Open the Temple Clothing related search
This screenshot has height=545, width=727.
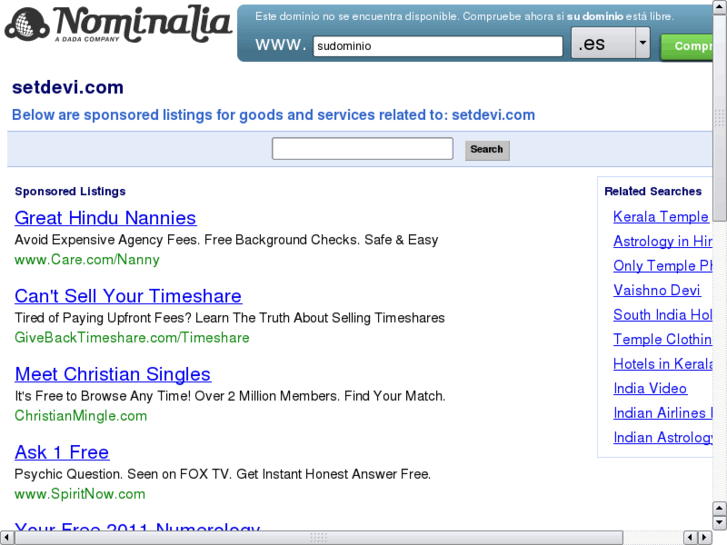point(663,340)
